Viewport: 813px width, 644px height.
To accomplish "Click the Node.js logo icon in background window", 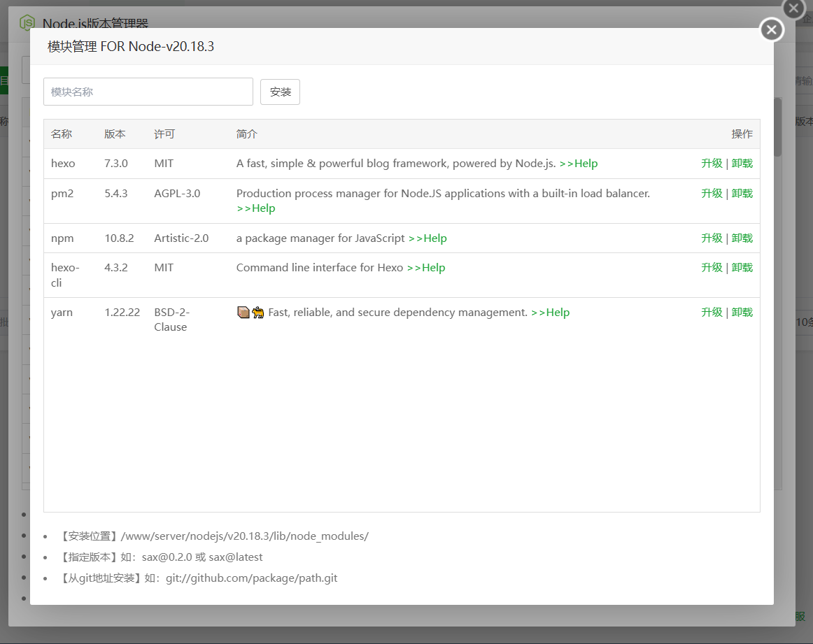I will point(27,22).
